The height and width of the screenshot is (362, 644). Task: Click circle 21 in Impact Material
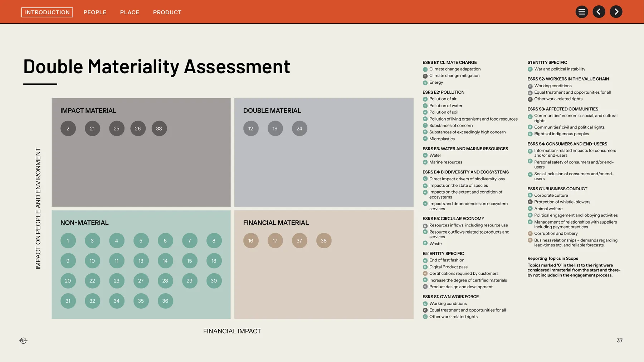[92, 128]
